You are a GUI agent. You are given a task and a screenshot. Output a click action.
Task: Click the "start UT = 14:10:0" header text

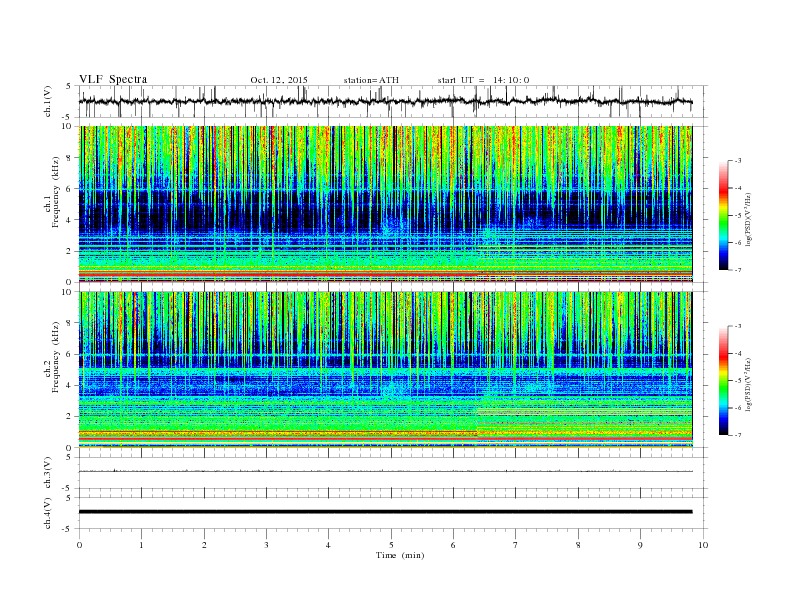point(483,80)
